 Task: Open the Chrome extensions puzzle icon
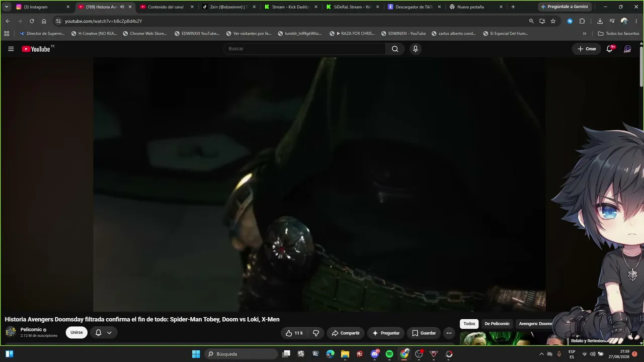click(x=582, y=21)
